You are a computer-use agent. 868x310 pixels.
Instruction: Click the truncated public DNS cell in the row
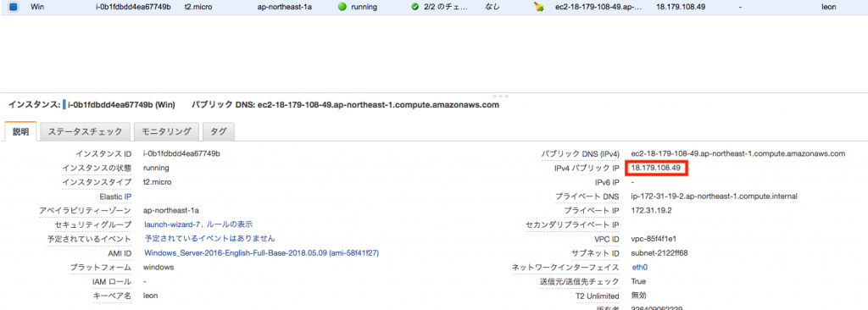[599, 7]
